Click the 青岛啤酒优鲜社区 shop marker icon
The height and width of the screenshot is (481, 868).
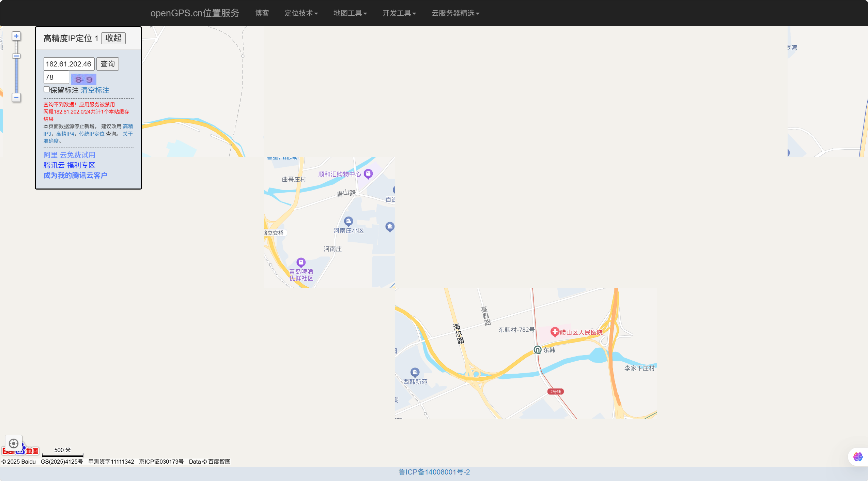[301, 262]
